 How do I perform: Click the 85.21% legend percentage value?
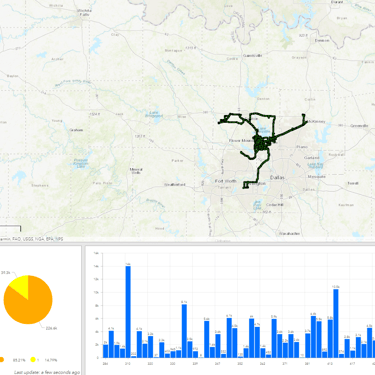[x=19, y=360]
